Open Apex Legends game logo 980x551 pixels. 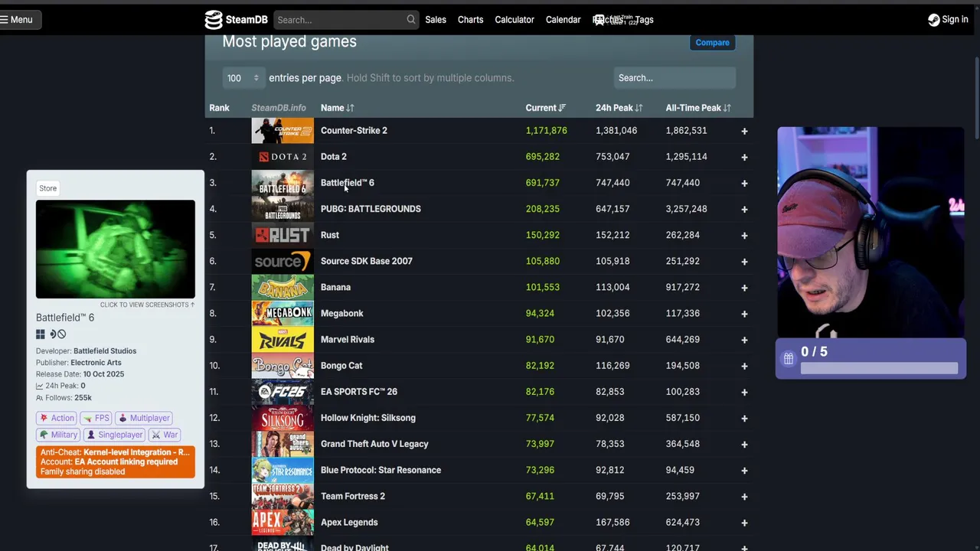[283, 523]
